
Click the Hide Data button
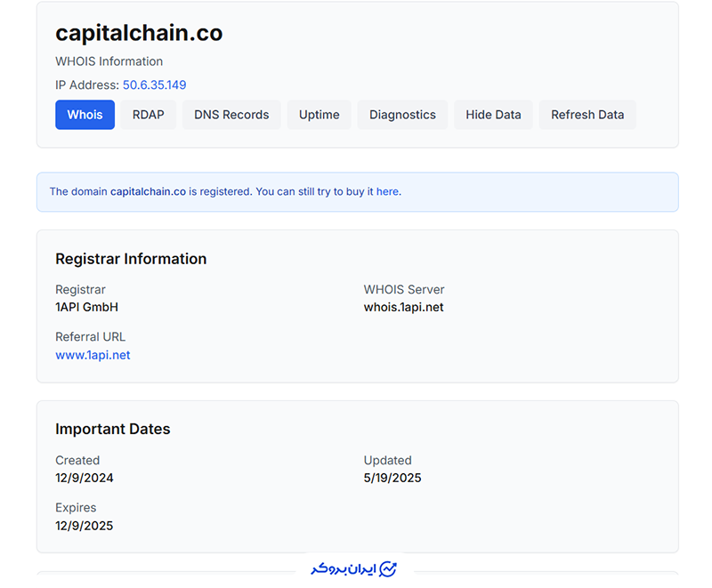click(493, 115)
